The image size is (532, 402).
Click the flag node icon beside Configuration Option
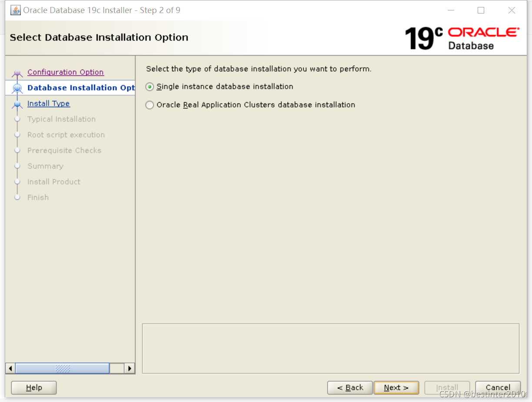click(17, 72)
